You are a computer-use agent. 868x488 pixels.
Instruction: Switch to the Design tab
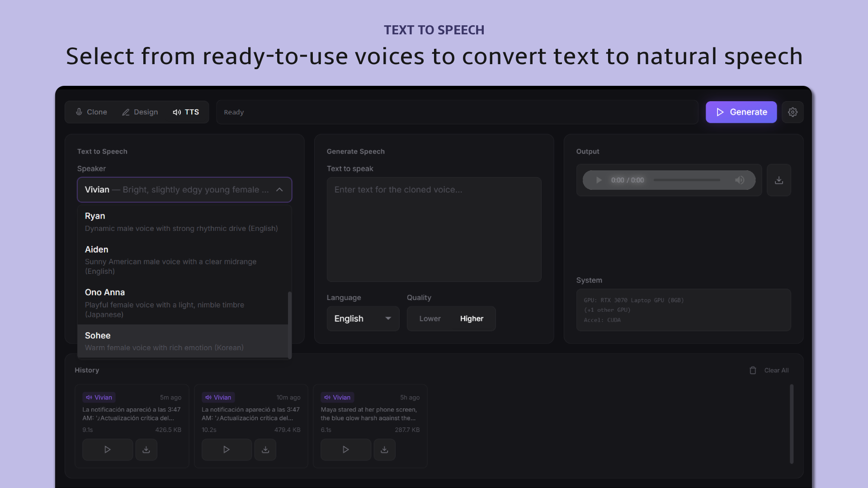[x=140, y=112]
